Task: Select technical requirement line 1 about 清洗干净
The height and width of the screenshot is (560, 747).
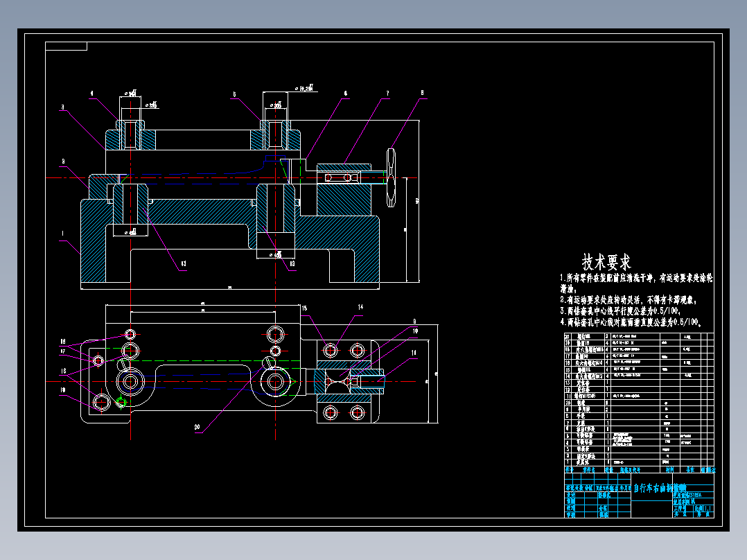Action: point(636,283)
